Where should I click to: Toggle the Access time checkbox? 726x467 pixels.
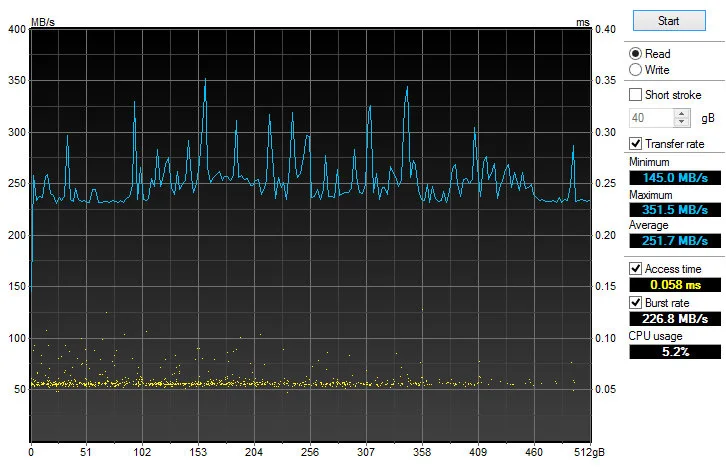[635, 269]
